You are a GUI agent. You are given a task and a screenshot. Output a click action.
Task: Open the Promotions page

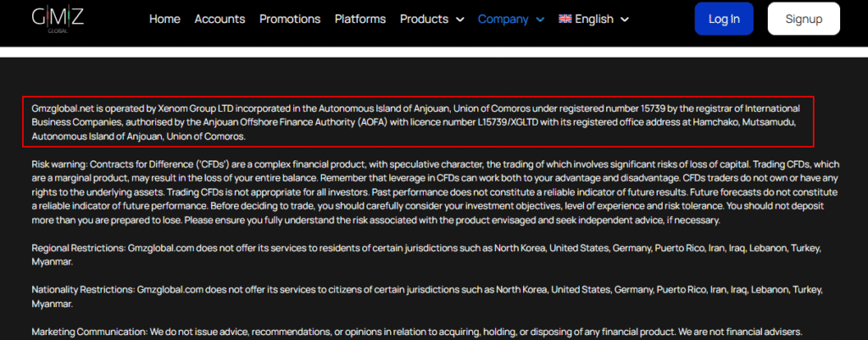point(290,19)
